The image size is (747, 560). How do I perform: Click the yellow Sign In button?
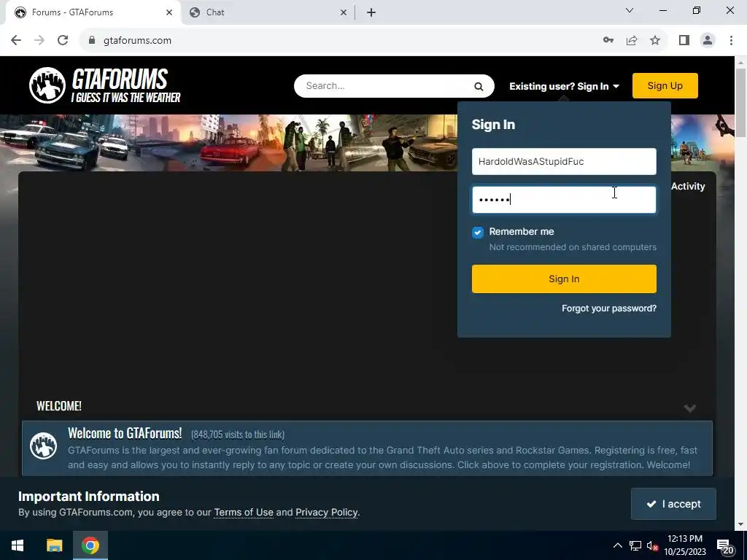pos(564,279)
